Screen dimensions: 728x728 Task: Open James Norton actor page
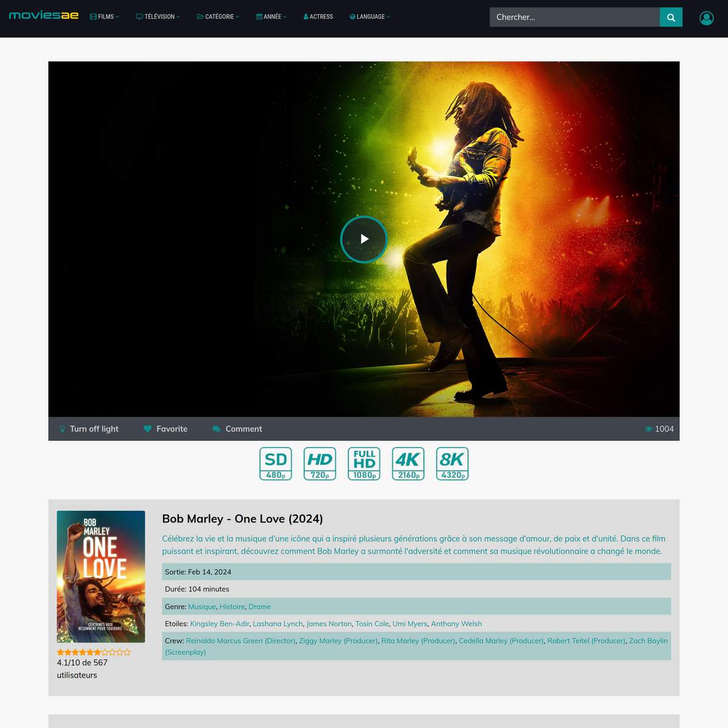pos(329,624)
